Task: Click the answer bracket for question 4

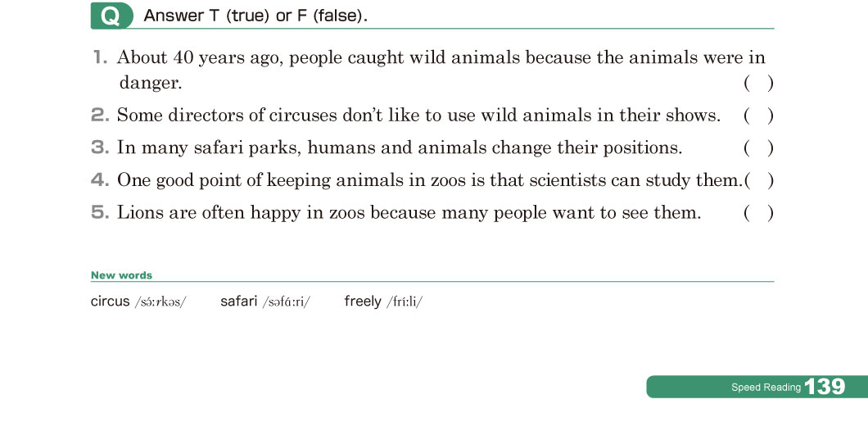Action: 758,180
